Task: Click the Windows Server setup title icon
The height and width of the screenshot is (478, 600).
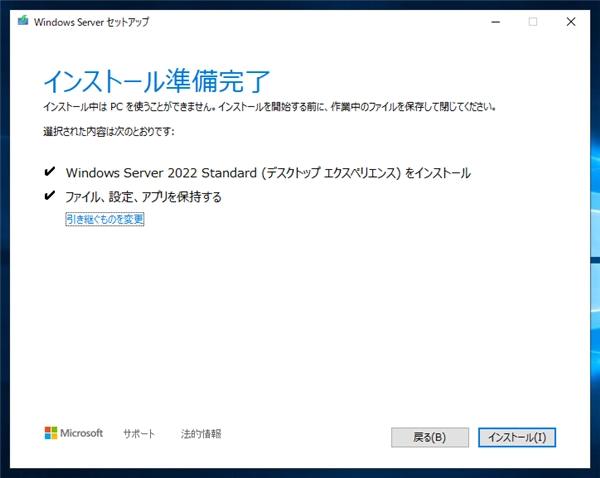Action: coord(23,21)
